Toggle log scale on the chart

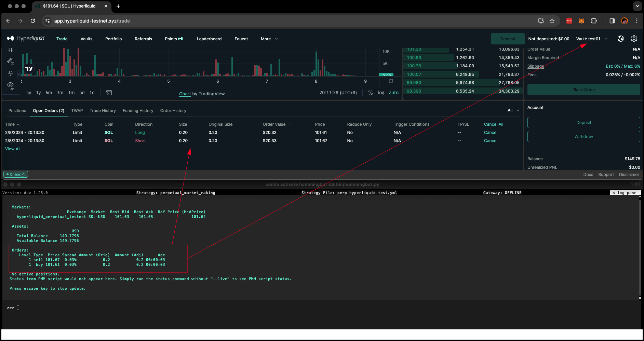click(381, 93)
